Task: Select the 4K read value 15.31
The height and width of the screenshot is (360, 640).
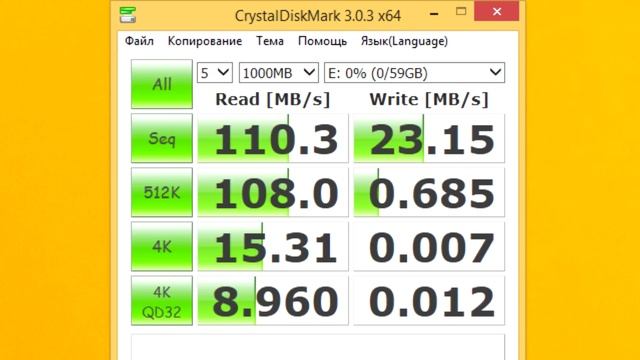Action: coord(273,247)
